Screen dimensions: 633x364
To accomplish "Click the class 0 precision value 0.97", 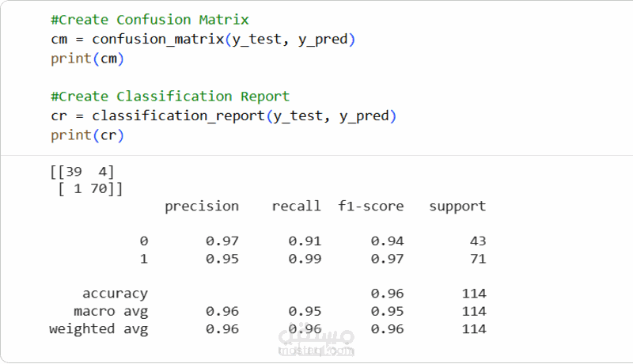I will click(x=222, y=241).
